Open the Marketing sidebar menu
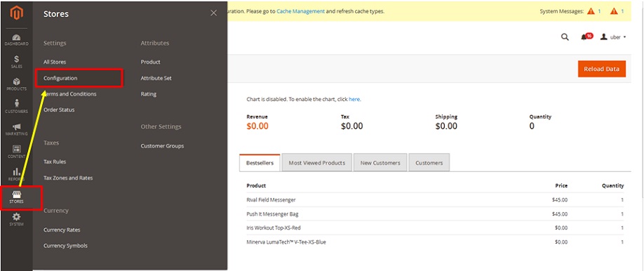644x271 pixels. [16, 129]
